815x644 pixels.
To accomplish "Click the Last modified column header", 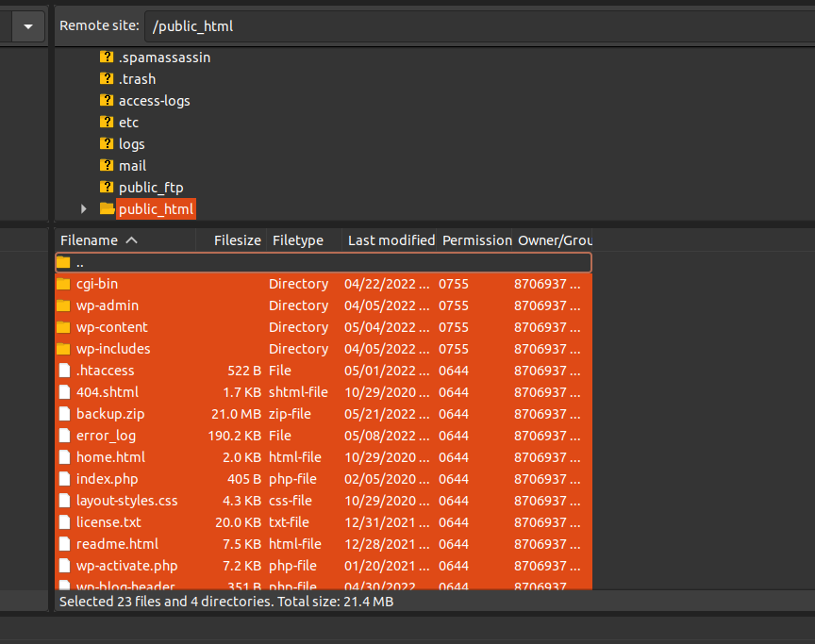I will click(391, 240).
